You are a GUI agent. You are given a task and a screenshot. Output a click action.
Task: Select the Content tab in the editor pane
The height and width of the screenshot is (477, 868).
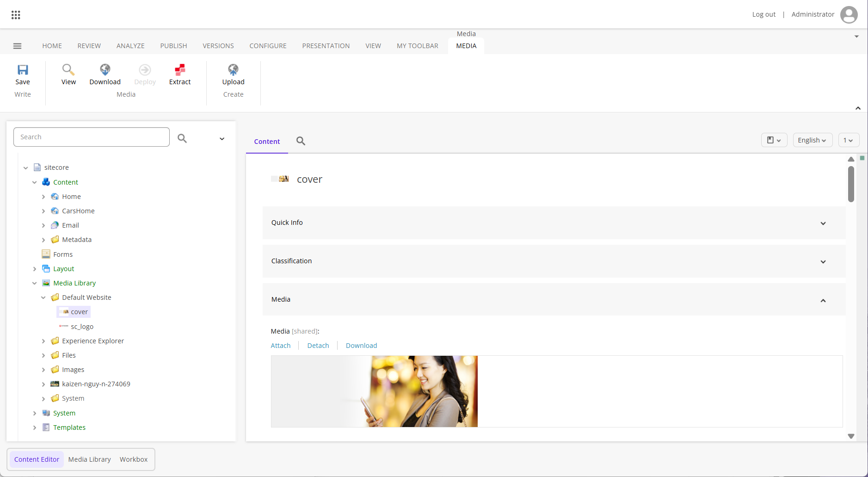[x=267, y=142]
